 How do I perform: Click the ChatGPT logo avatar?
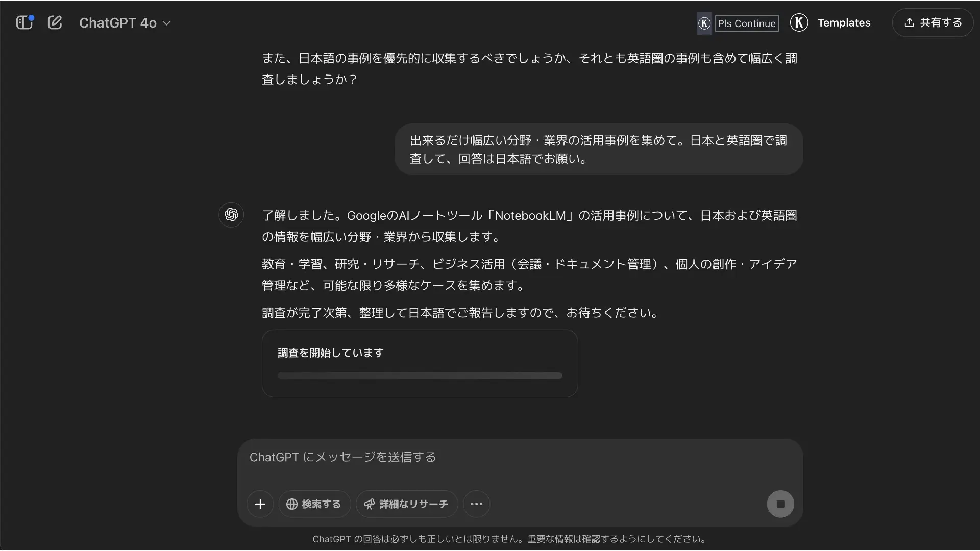tap(231, 214)
